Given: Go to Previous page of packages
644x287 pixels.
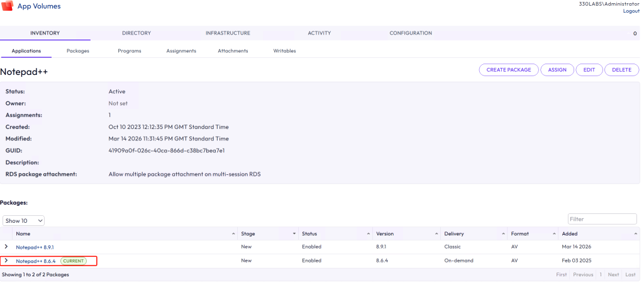Looking at the screenshot, I should tap(583, 274).
